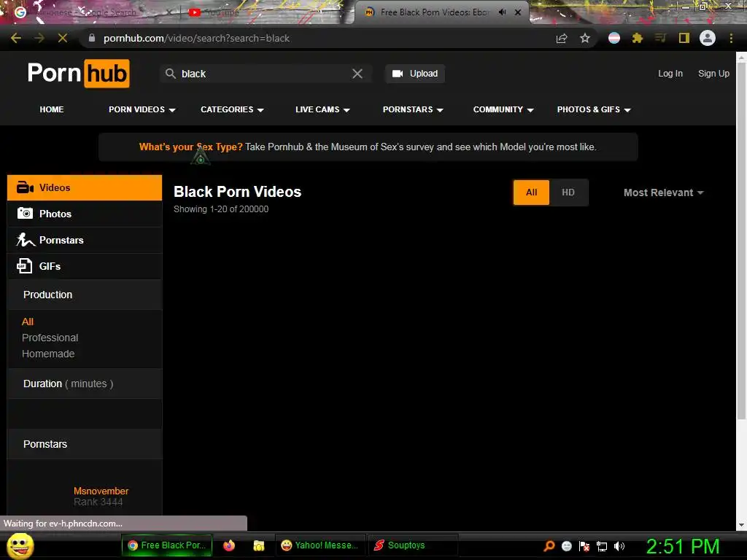Viewport: 747px width, 560px height.
Task: Expand the COMMUNITY navigation dropdown
Action: coord(503,109)
